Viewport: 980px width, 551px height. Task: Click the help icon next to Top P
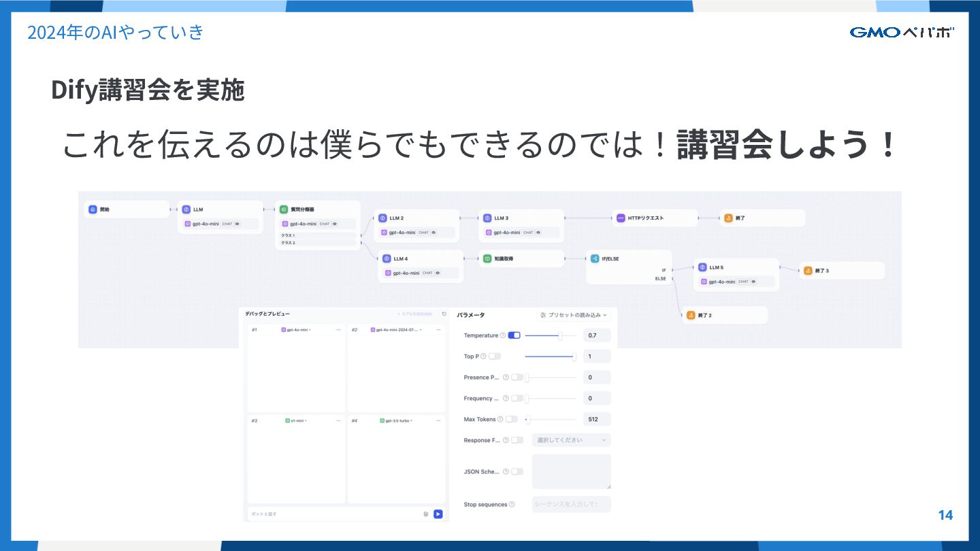pos(483,356)
